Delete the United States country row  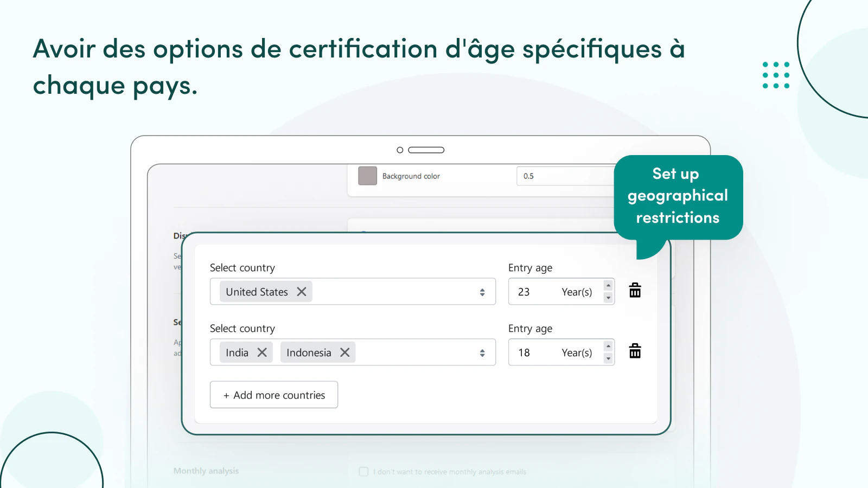(635, 291)
